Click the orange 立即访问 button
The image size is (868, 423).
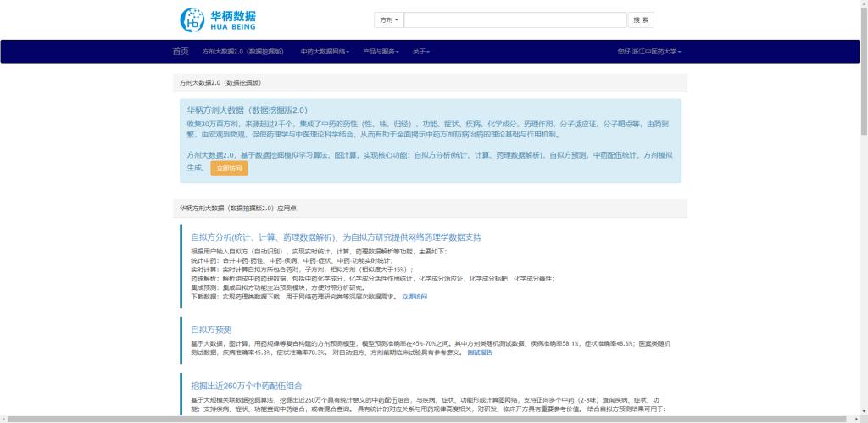click(229, 169)
